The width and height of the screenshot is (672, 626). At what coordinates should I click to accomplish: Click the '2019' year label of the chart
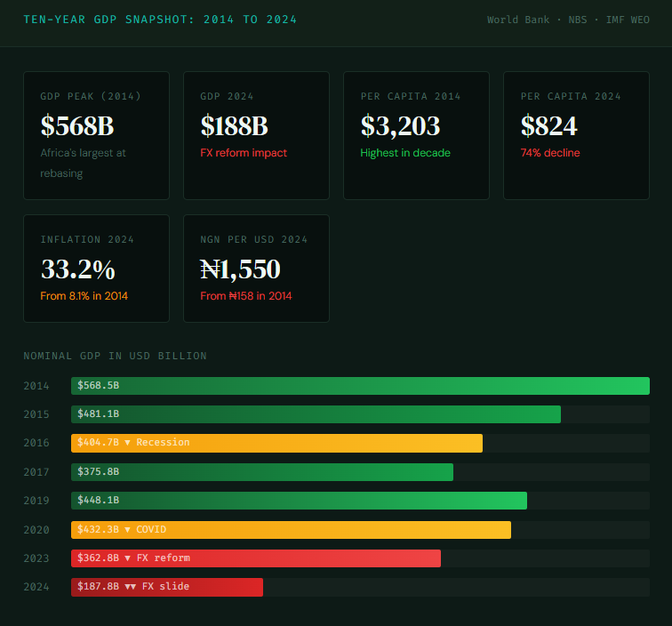[x=36, y=501]
